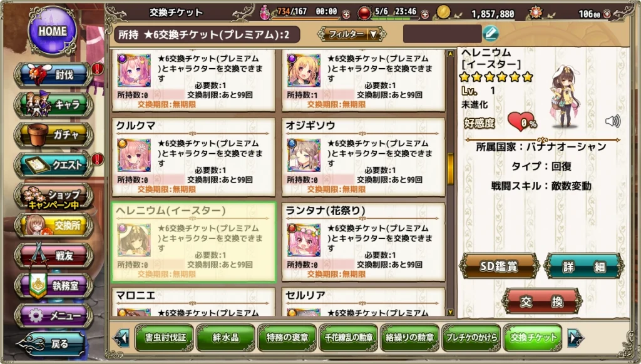The width and height of the screenshot is (641, 364).
Task: View the SD鑑賞 animation
Action: pos(499,267)
